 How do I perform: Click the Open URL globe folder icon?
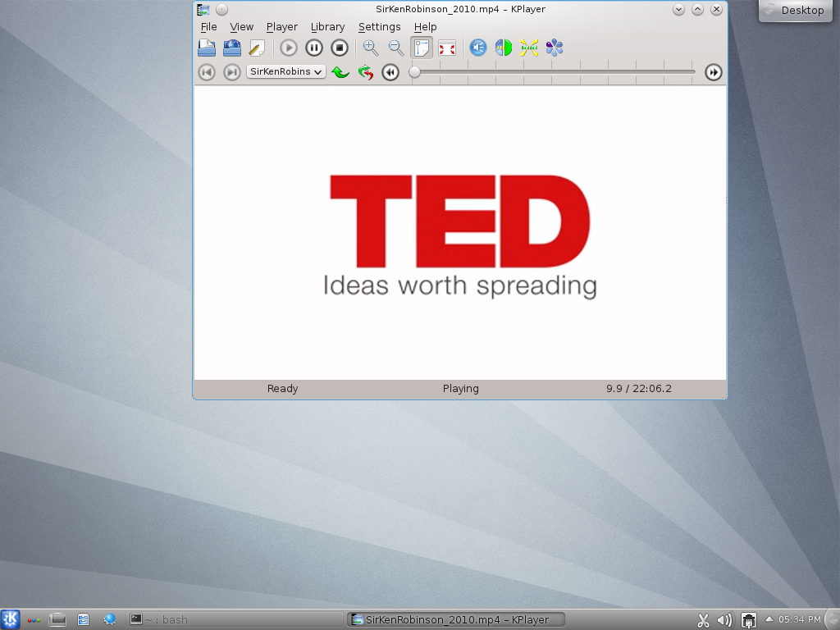tap(232, 48)
